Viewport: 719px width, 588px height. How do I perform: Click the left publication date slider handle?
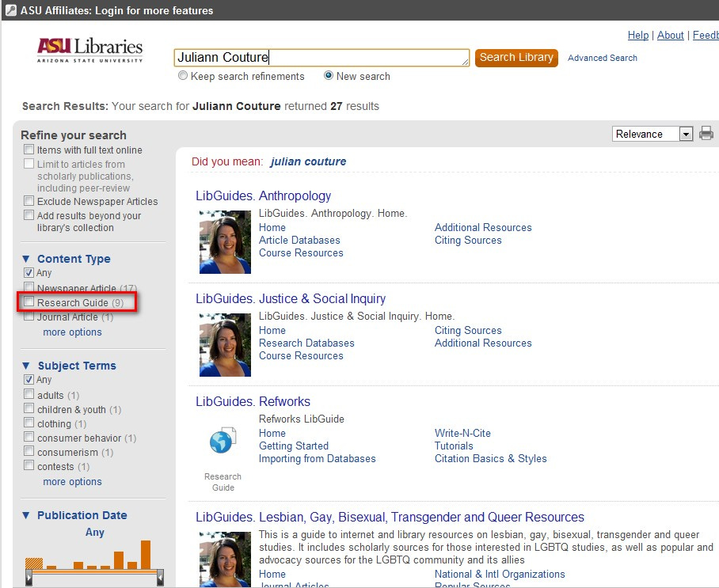(x=29, y=577)
